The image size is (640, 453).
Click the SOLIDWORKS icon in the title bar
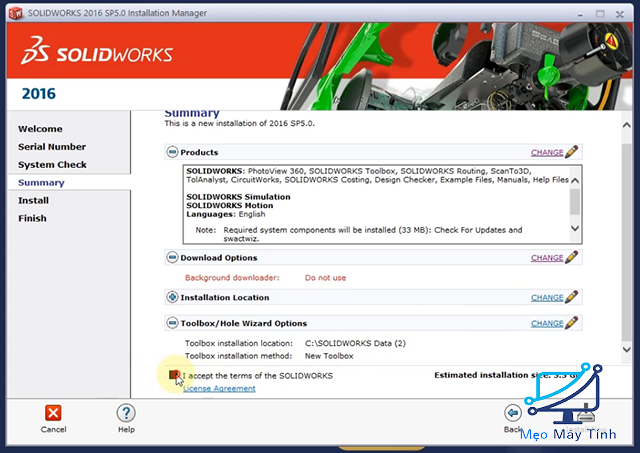[x=16, y=13]
